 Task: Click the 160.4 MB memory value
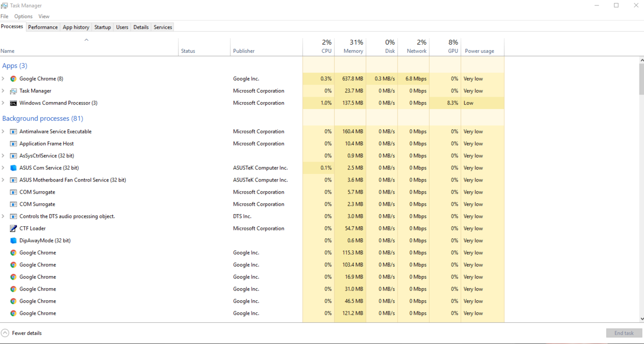tap(353, 132)
